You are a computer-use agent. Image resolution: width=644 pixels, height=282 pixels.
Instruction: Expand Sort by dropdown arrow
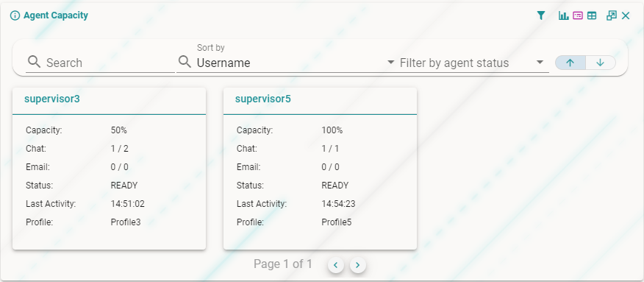click(x=390, y=63)
